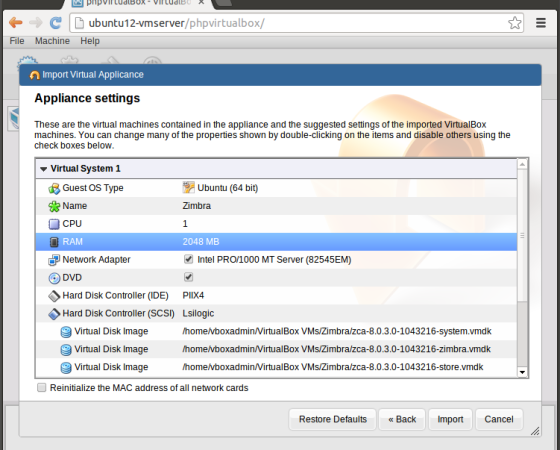The height and width of the screenshot is (450, 560).
Task: Click the IDE controller icon
Action: pyautogui.click(x=54, y=296)
